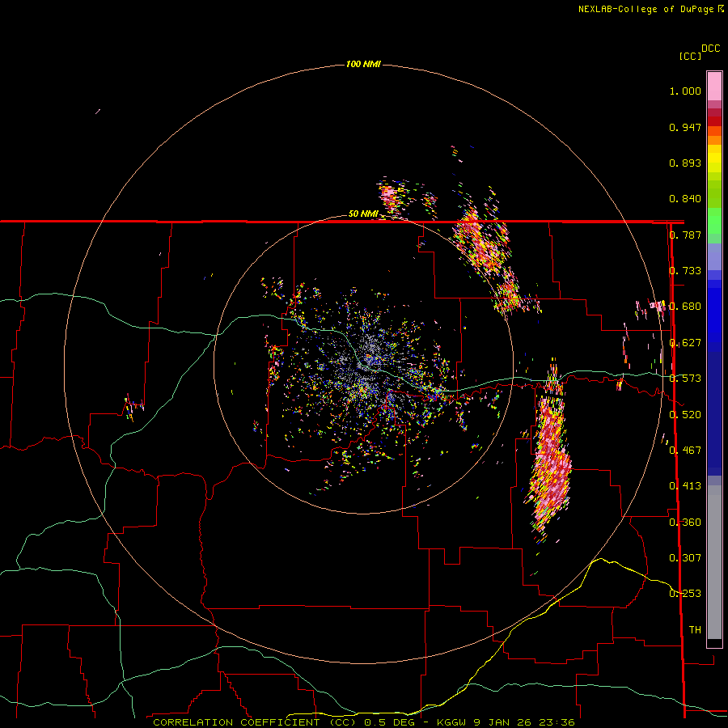
Task: Select the 0.893 scale value
Action: 685,163
